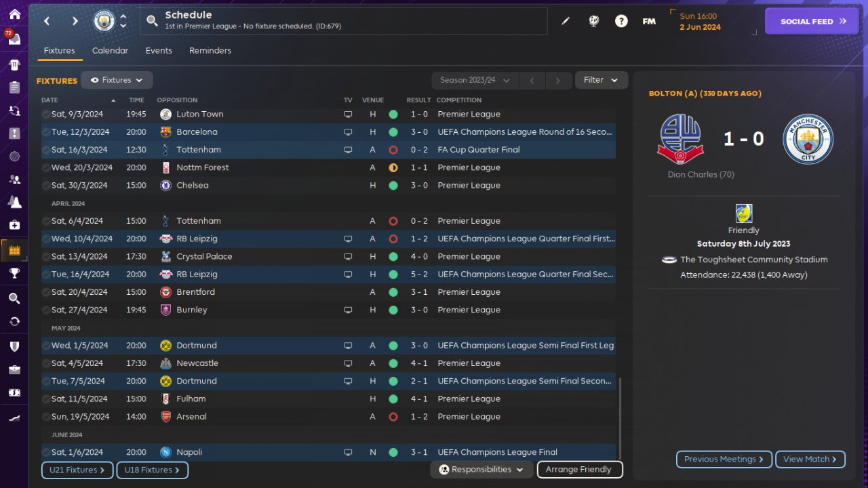Click the Sun 2 Jun 2024 date display
This screenshot has width=868, height=488.
pos(700,22)
